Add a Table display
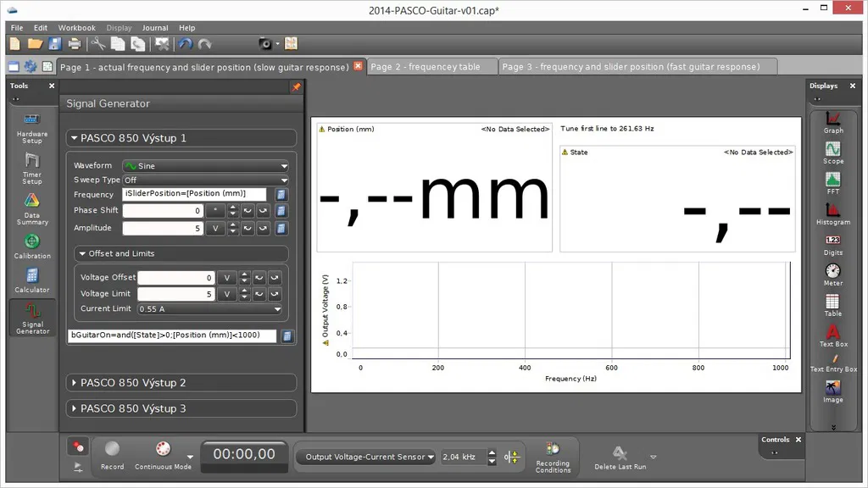 [832, 305]
